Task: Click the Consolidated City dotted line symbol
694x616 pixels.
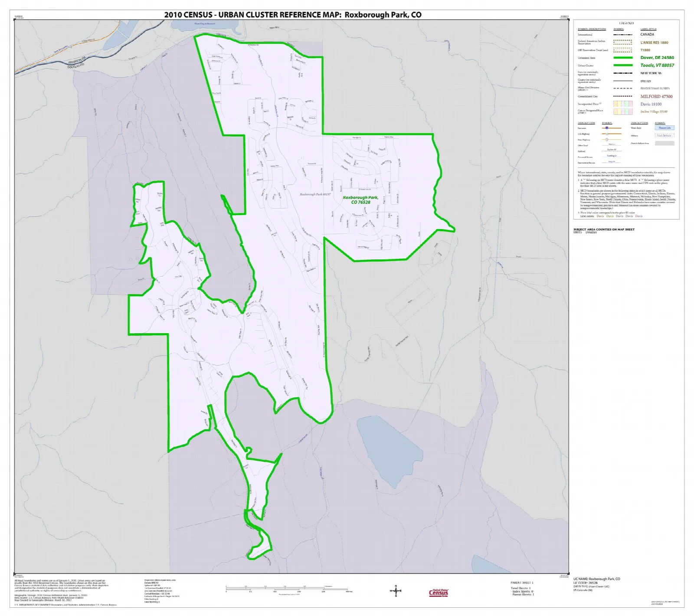Action: [622, 96]
